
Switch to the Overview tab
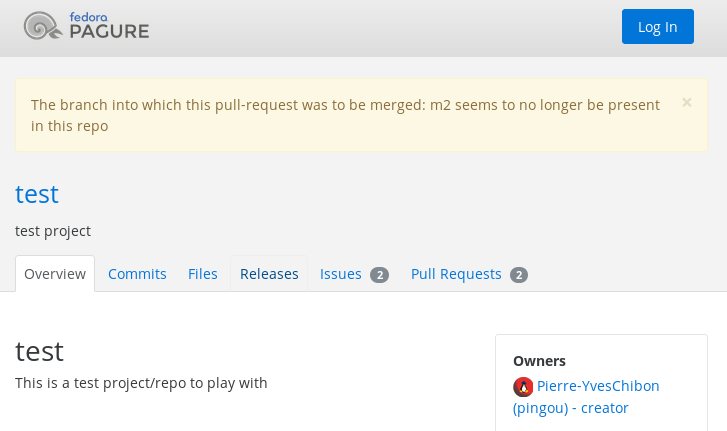point(55,274)
